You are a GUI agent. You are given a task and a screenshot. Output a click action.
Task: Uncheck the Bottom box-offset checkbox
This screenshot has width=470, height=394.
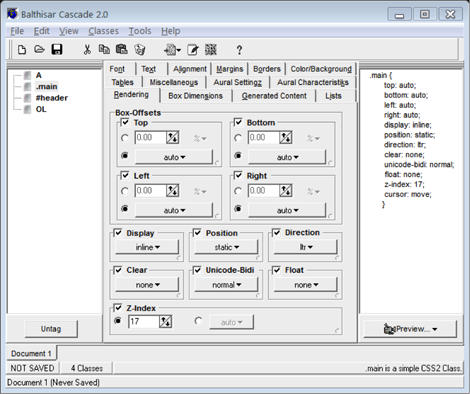pyautogui.click(x=238, y=122)
